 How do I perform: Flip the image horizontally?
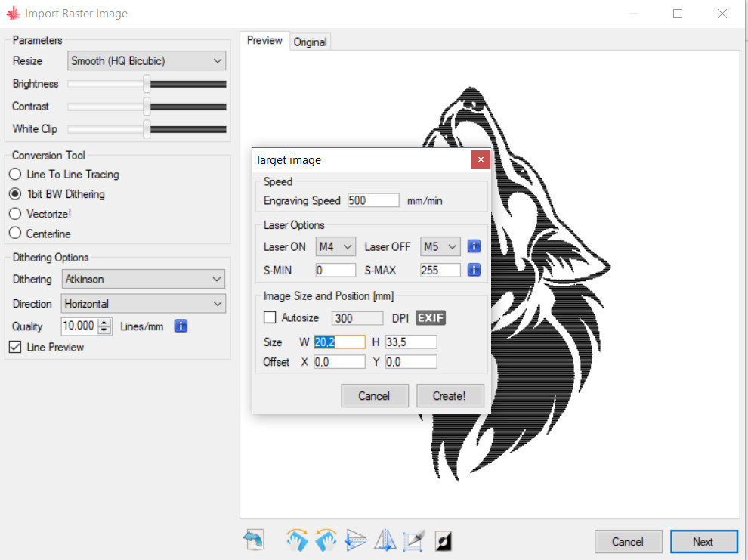coord(385,540)
